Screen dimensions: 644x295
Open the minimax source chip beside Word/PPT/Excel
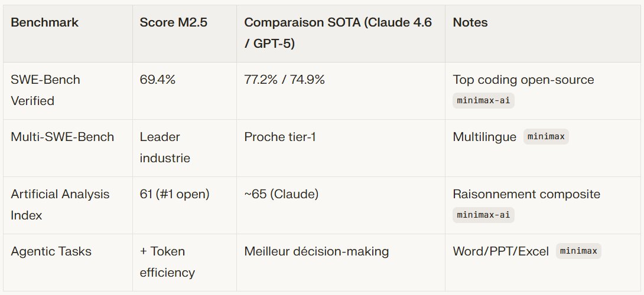[x=578, y=251]
